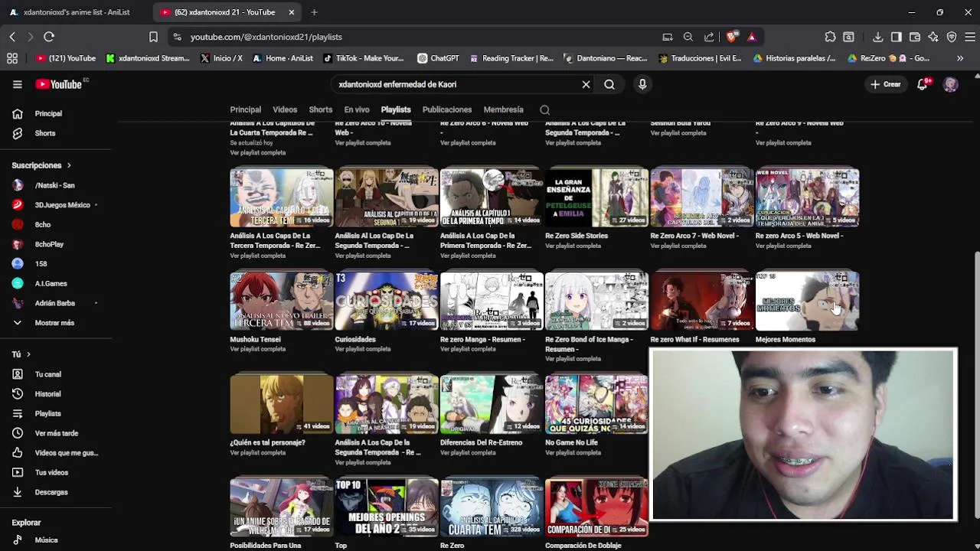Screen dimensions: 980x551
Task: Open site settings icon beside URL
Action: pos(177,37)
